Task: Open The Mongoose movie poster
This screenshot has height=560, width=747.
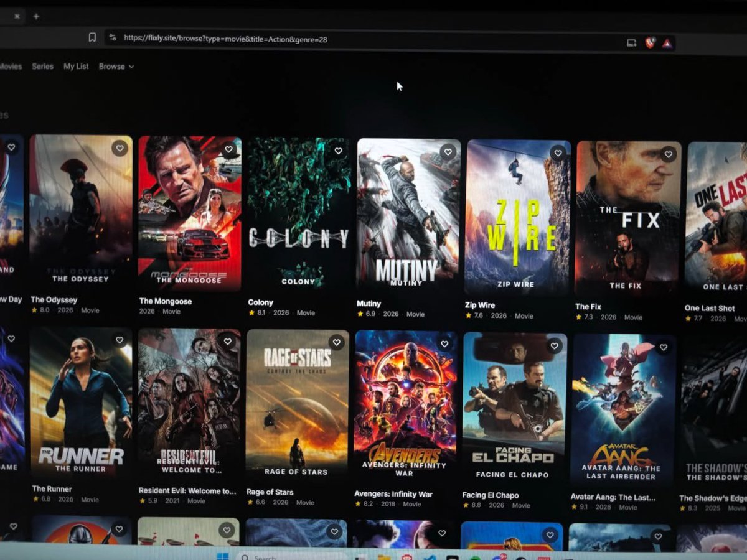Action: [x=190, y=213]
